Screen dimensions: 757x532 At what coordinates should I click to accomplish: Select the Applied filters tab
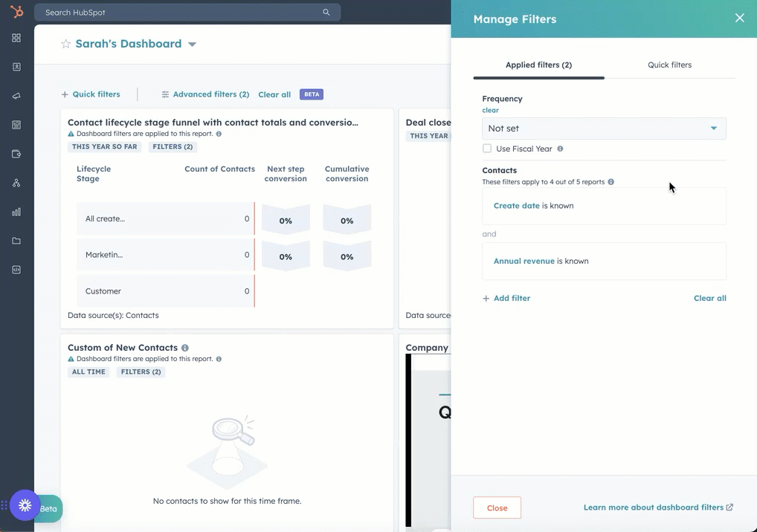[x=538, y=65]
